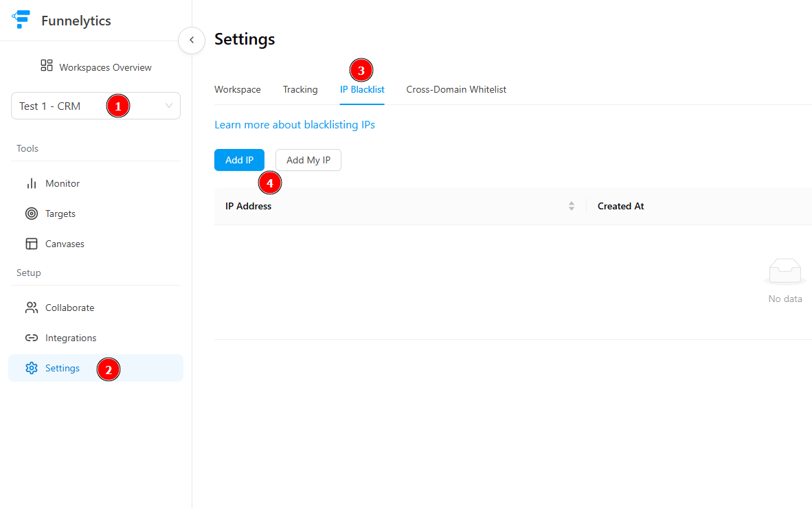
Task: Open Collaborate in the sidebar
Action: 95,308
